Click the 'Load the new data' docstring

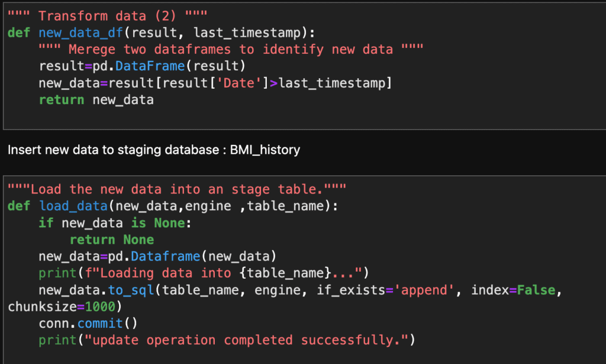pos(176,189)
